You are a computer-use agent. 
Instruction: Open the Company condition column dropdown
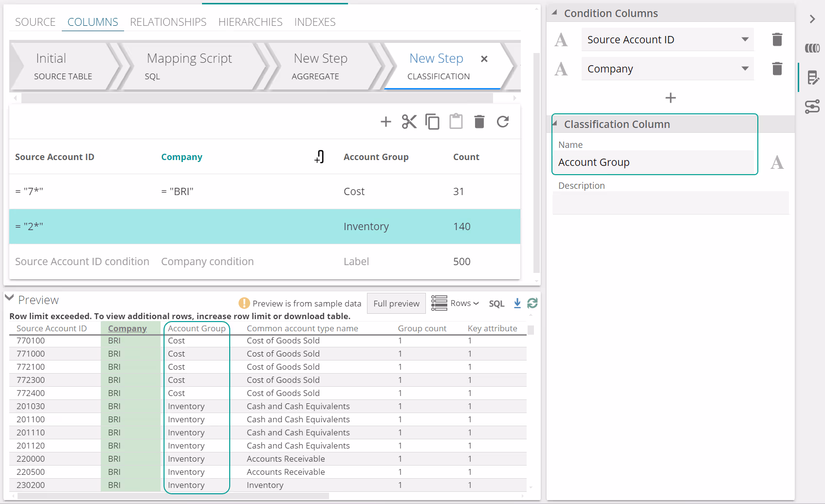point(745,69)
